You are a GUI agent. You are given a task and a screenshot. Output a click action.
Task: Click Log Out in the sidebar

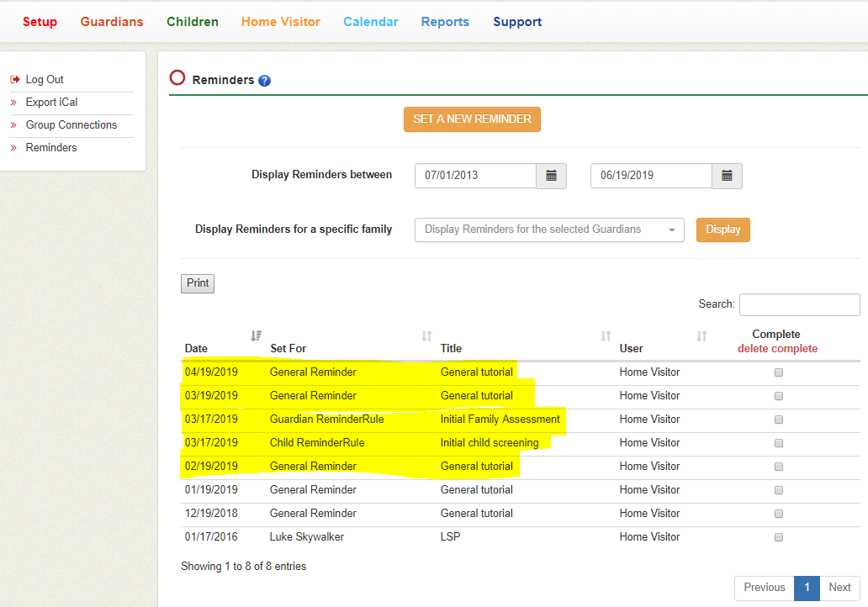[x=45, y=80]
